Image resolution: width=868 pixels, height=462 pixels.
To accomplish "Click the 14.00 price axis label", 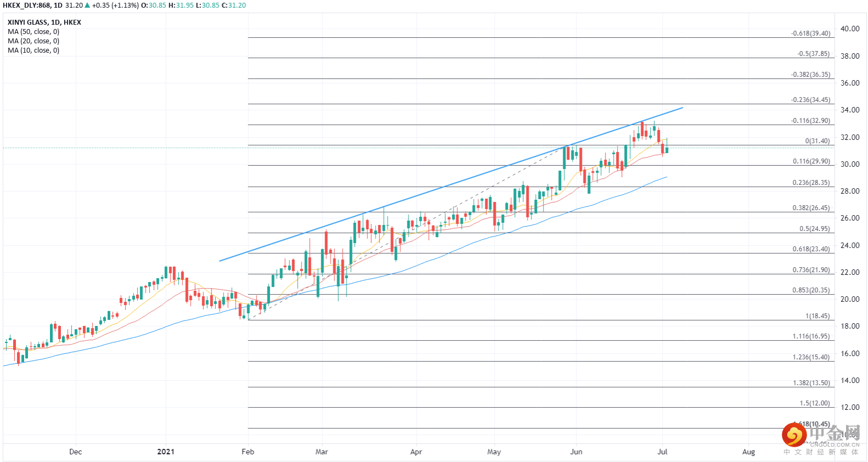I will point(850,380).
